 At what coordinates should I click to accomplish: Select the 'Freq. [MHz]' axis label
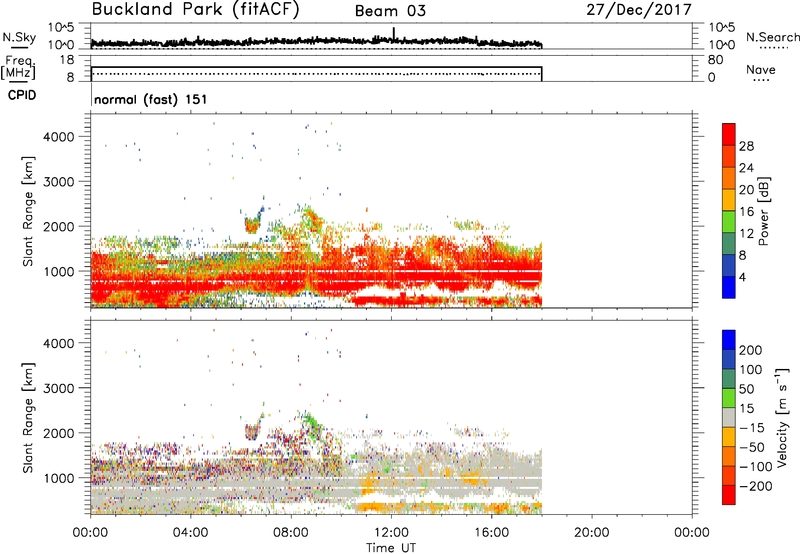pos(18,67)
